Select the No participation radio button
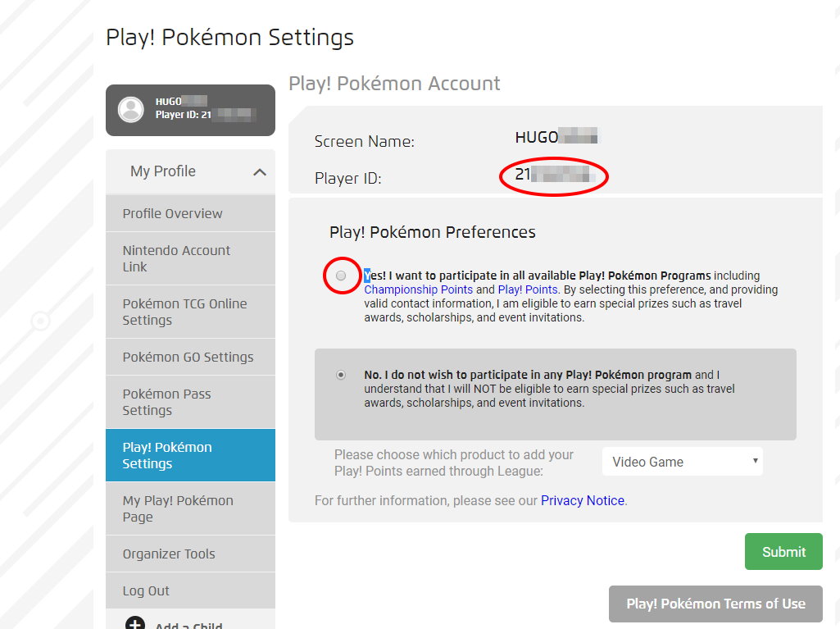 [x=341, y=375]
